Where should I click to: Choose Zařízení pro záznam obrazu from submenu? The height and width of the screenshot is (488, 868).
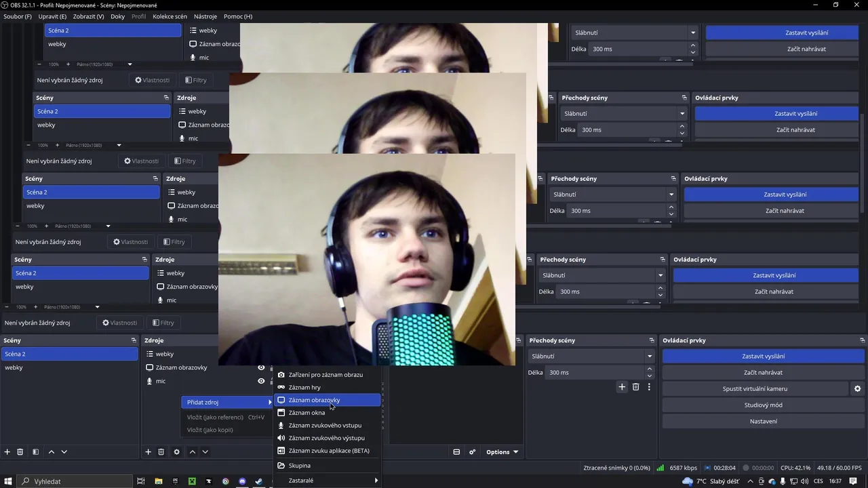(328, 375)
